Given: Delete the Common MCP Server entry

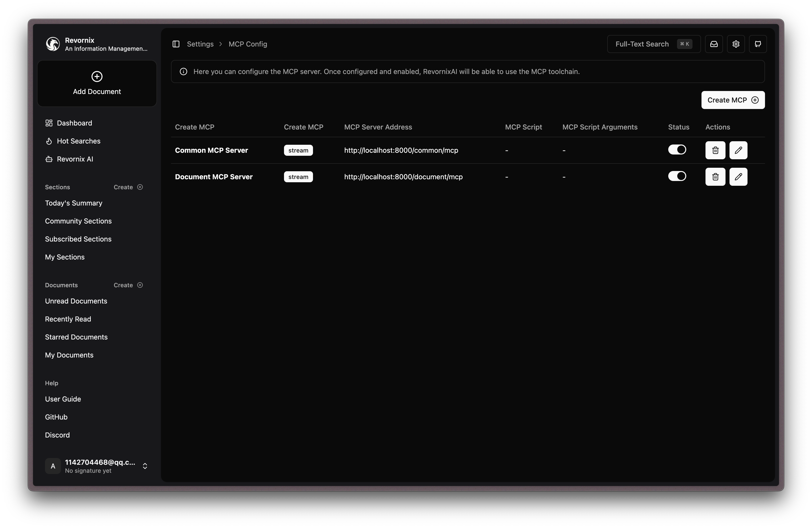Looking at the screenshot, I should coord(715,150).
